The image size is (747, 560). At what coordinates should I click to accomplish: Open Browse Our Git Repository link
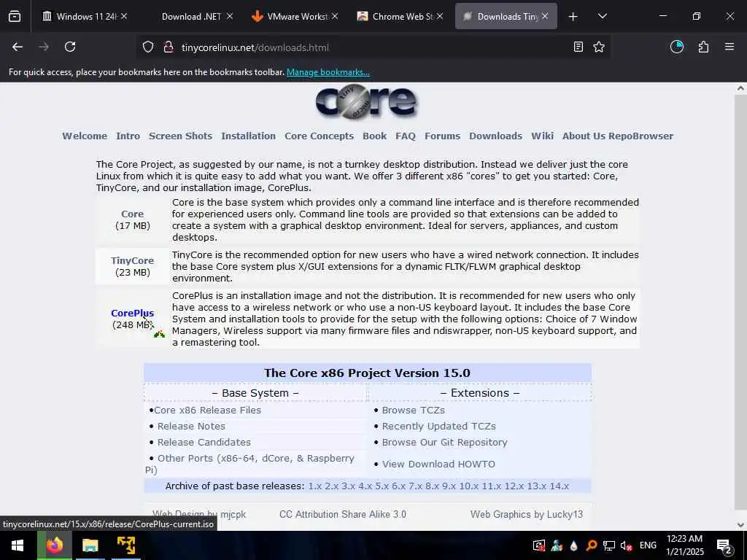(444, 443)
